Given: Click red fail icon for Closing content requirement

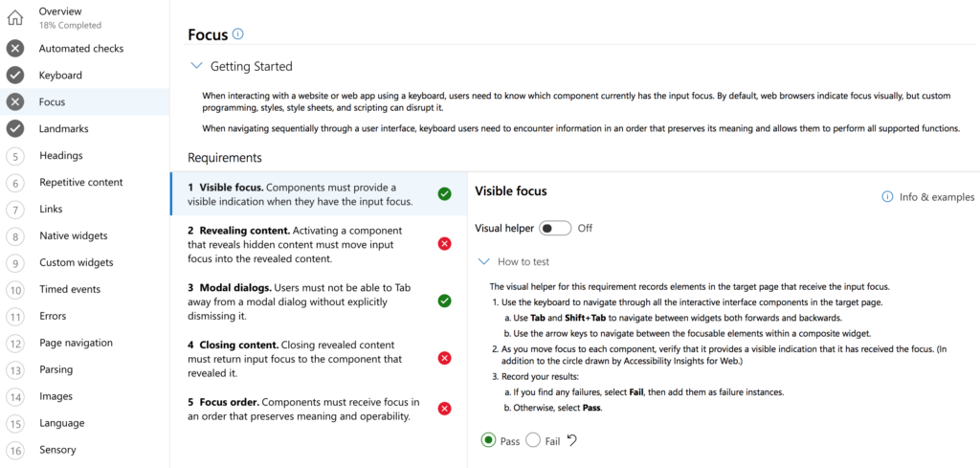Looking at the screenshot, I should pyautogui.click(x=444, y=358).
